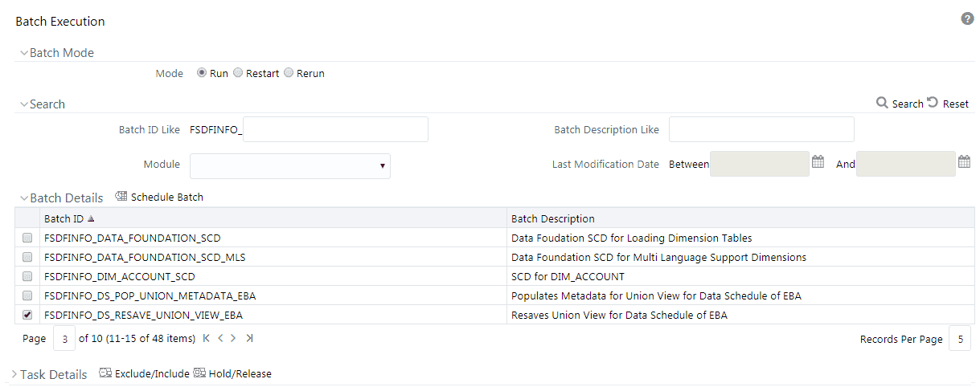The height and width of the screenshot is (387, 980).
Task: Click the Exclude/Include icon
Action: [x=105, y=373]
